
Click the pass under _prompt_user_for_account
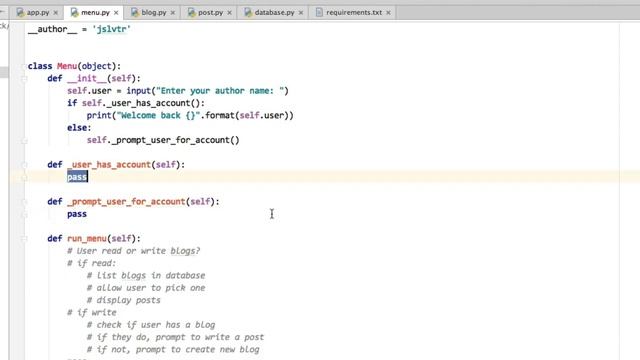point(77,214)
